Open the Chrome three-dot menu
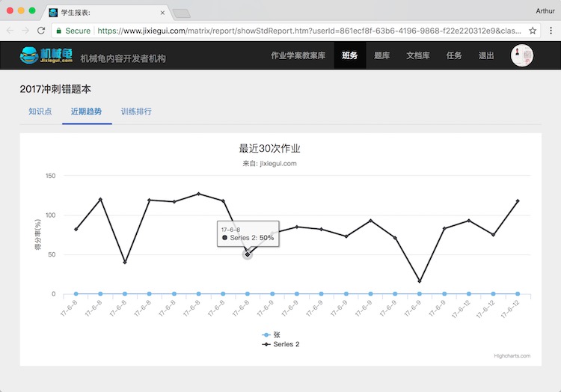Screen dimensions: 561x392 pos(550,31)
